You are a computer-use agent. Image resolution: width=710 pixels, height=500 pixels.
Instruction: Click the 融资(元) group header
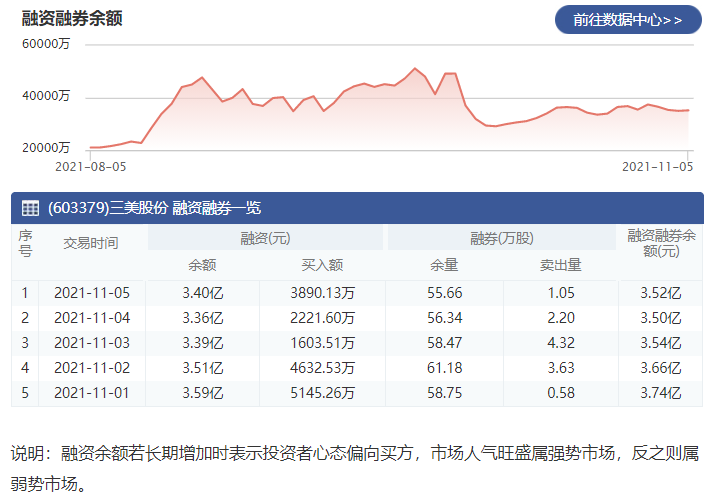coord(265,238)
